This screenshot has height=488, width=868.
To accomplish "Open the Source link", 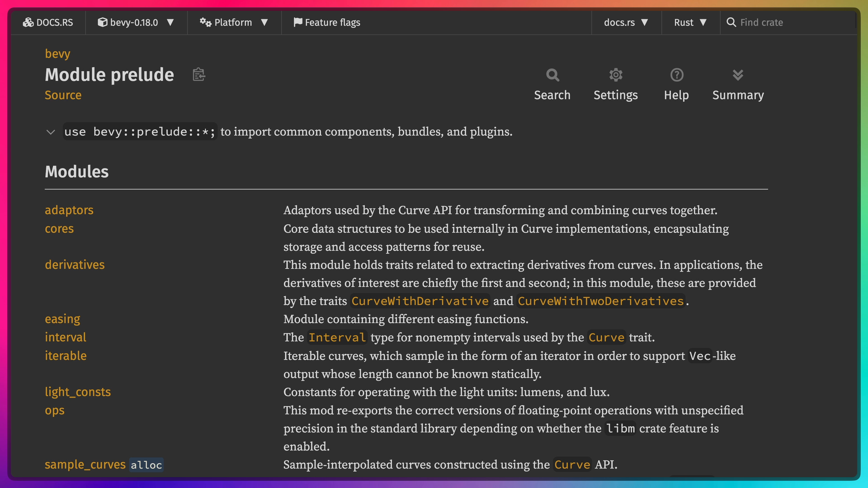I will (x=63, y=95).
